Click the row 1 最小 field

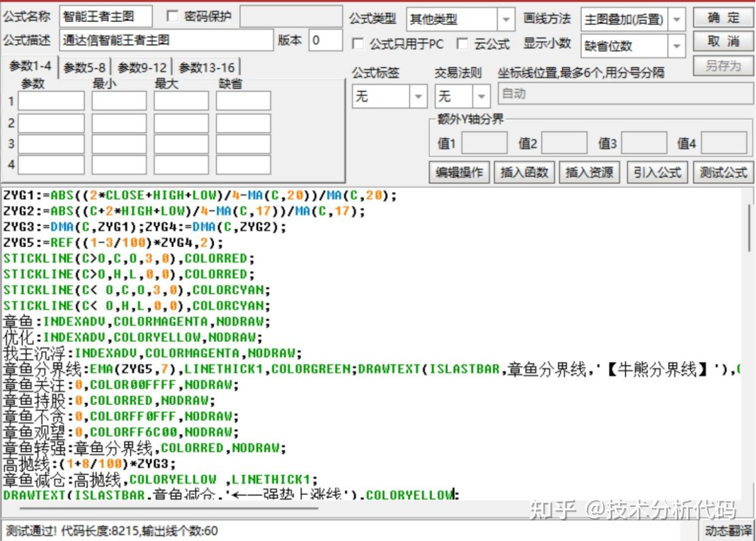pos(119,101)
